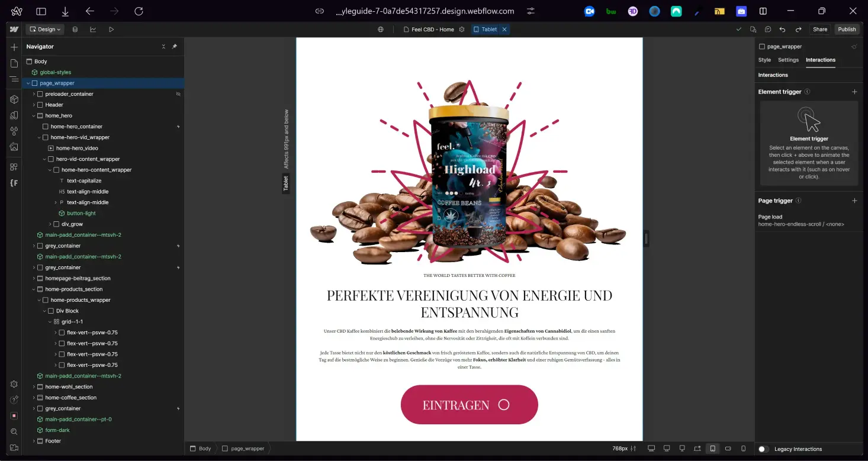Select the Mobile portrait breakpoint icon
Screen dimensions: 868x461
744,449
